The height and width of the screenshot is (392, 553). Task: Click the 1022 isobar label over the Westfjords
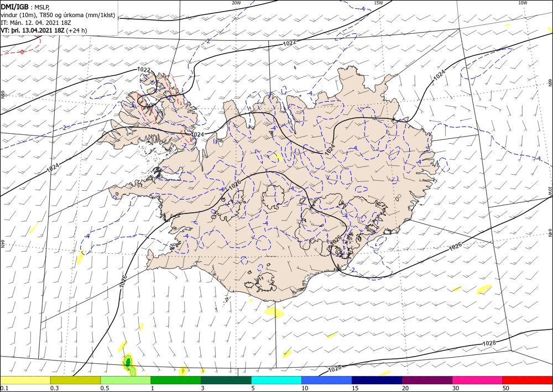(144, 70)
